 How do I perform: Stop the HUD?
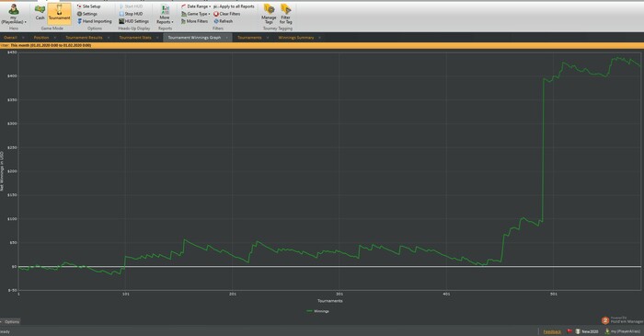point(131,14)
